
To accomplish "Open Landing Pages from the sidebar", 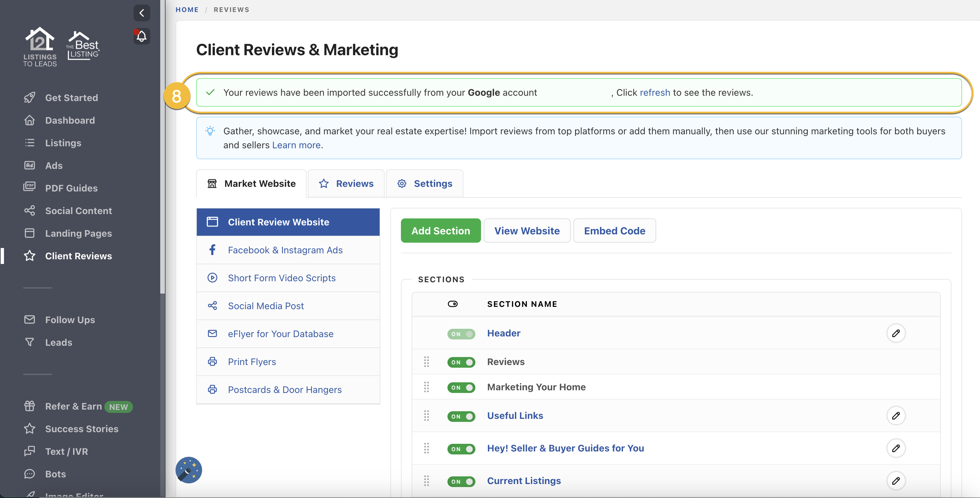I will [x=78, y=233].
